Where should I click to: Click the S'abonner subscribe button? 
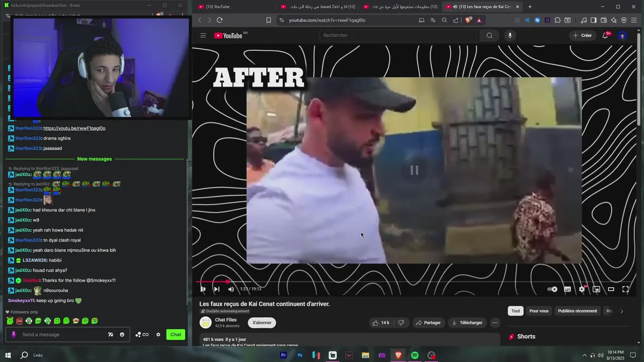coord(262,323)
